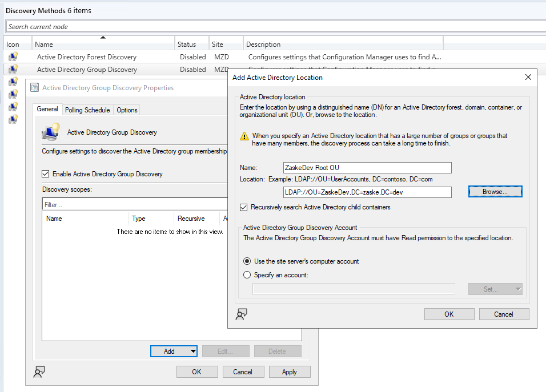Image resolution: width=546 pixels, height=392 pixels.
Task: Select the Specify an account radio button
Action: click(246, 274)
